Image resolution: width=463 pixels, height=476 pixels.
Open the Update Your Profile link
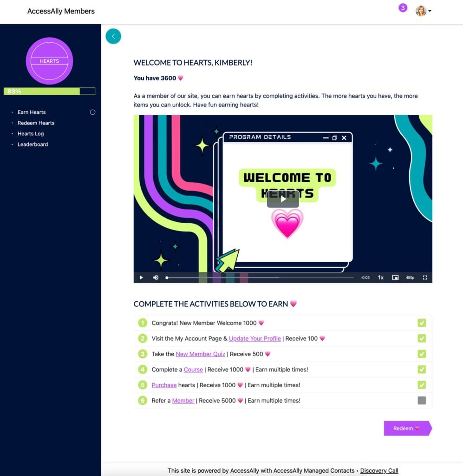(x=254, y=338)
